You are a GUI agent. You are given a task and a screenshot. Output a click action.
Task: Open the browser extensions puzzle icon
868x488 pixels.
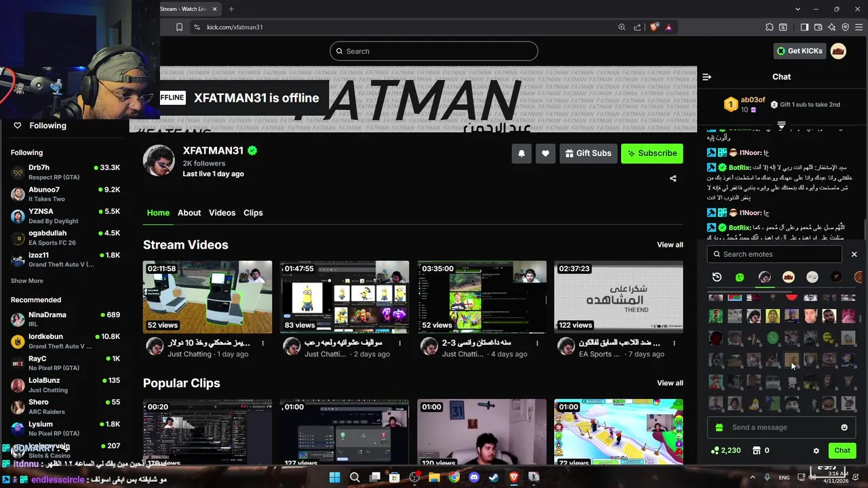[769, 27]
